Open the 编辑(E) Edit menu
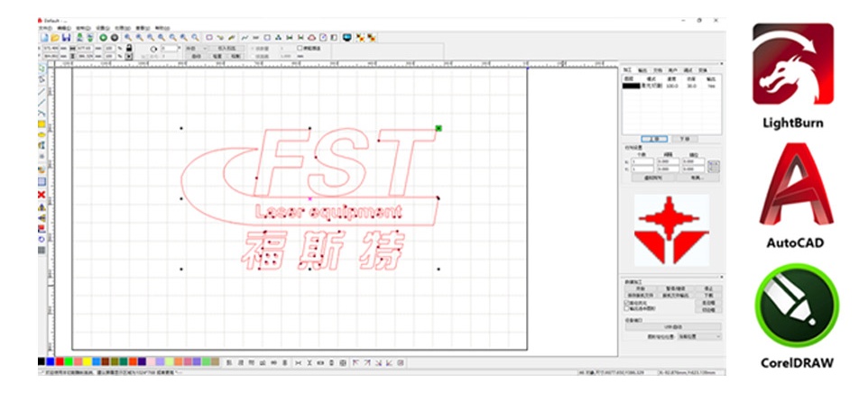The width and height of the screenshot is (868, 411). (64, 28)
